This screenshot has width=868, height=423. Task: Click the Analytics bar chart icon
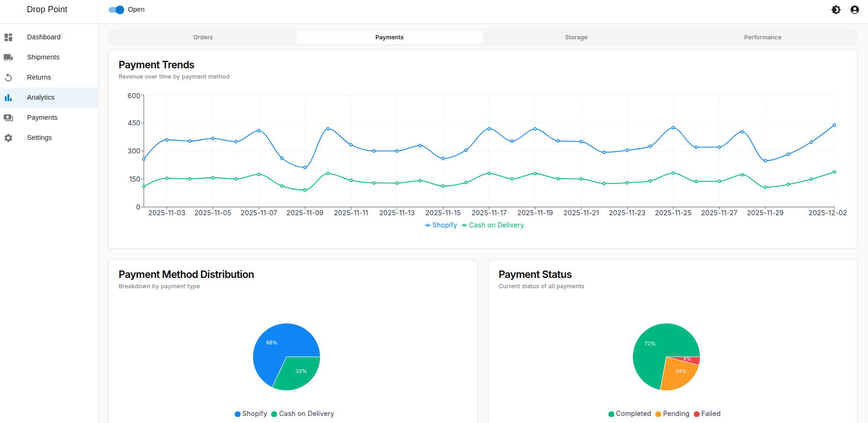coord(8,98)
